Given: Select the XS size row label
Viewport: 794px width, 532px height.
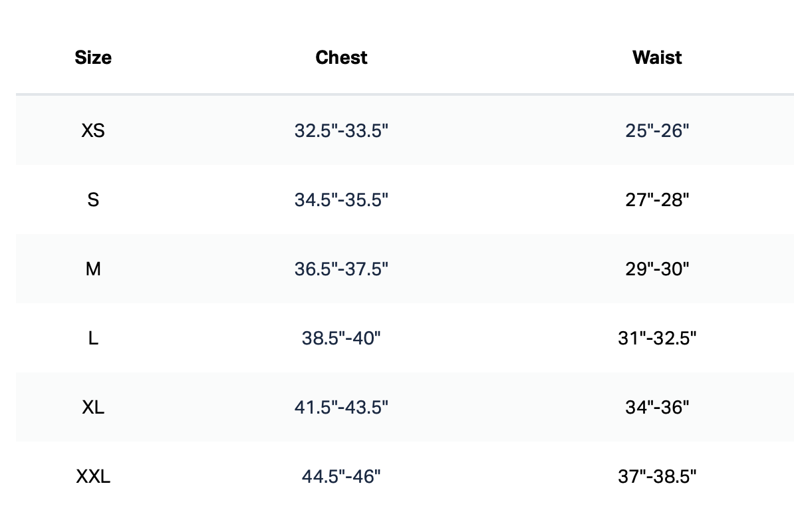Looking at the screenshot, I should point(93,130).
